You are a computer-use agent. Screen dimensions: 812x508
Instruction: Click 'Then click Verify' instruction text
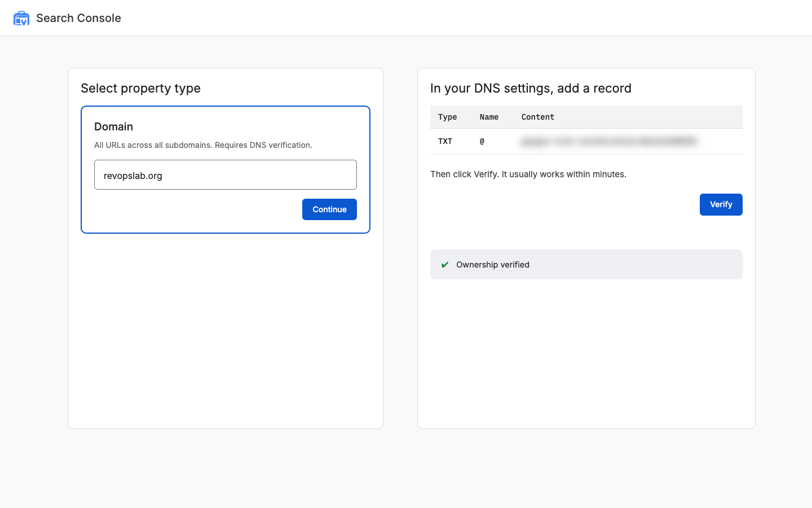[528, 174]
